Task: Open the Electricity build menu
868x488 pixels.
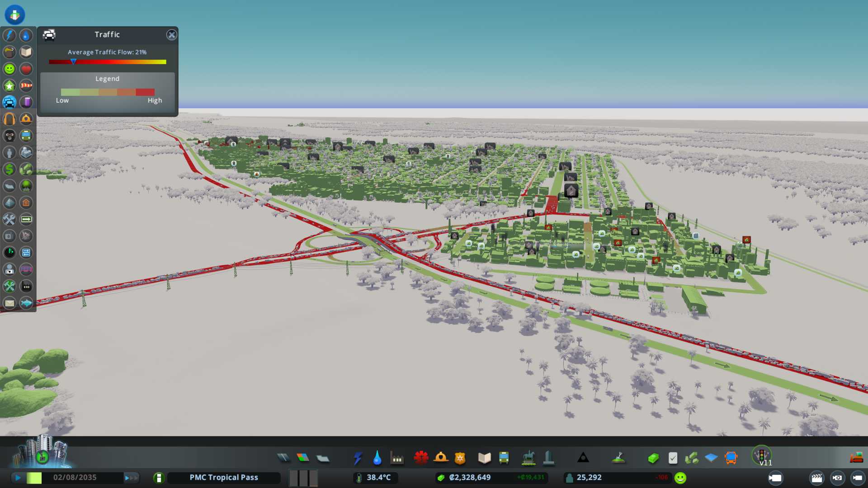Action: point(358,458)
